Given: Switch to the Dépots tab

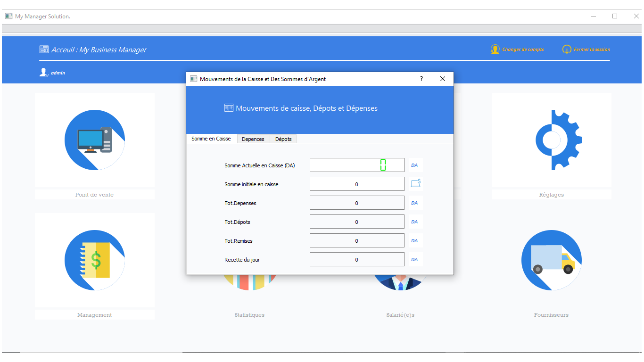Looking at the screenshot, I should coord(283,139).
